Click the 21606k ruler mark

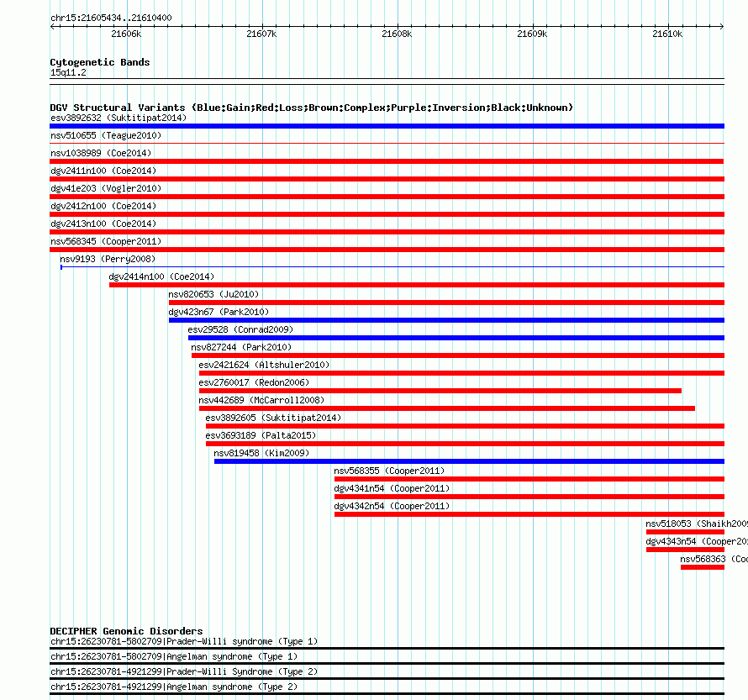coord(126,34)
